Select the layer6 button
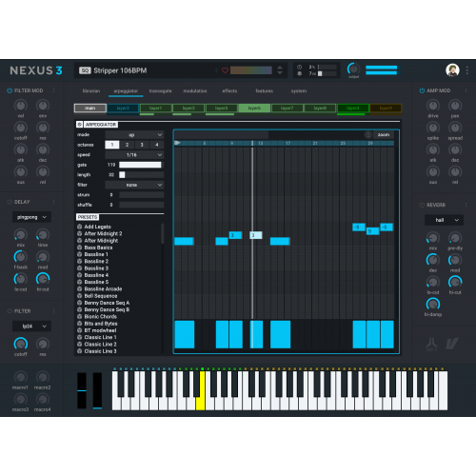 point(254,109)
